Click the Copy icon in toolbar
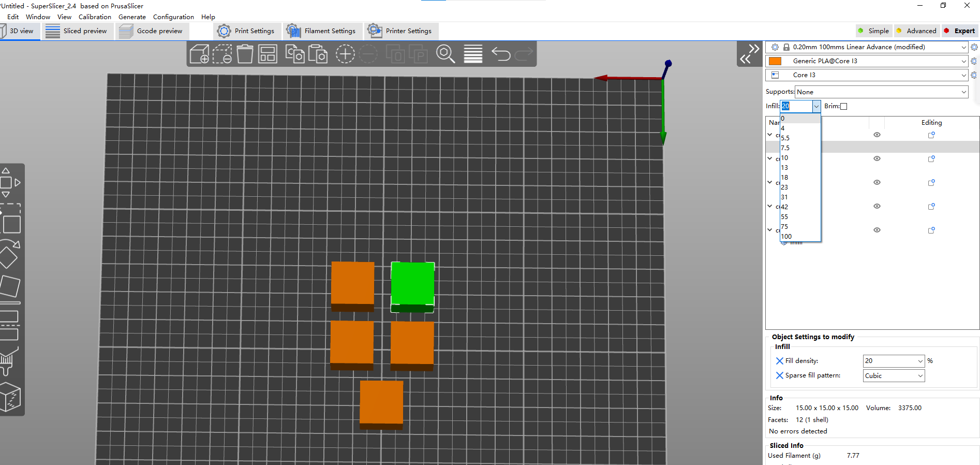 coord(295,54)
